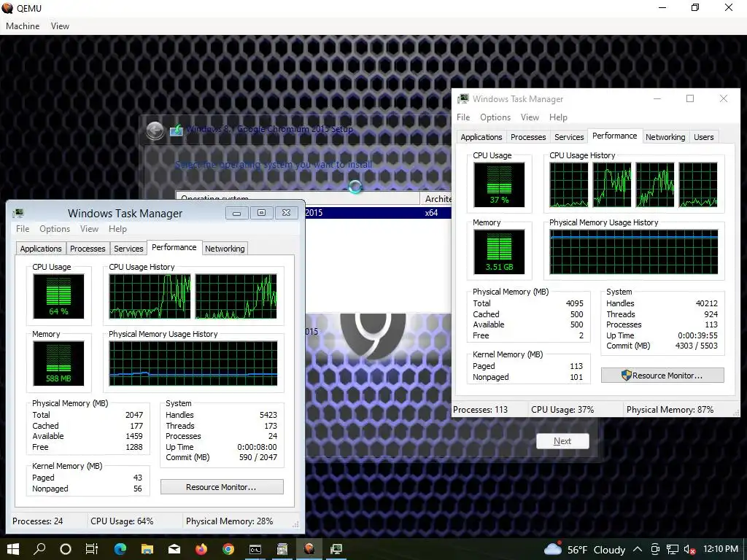The width and height of the screenshot is (747, 560).
Task: Click the Operating system column header
Action: (298, 198)
